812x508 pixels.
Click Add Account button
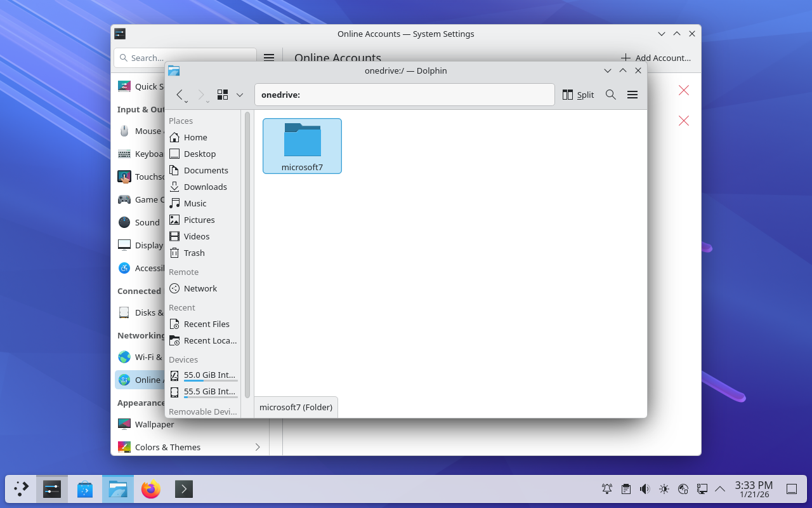[x=656, y=58]
